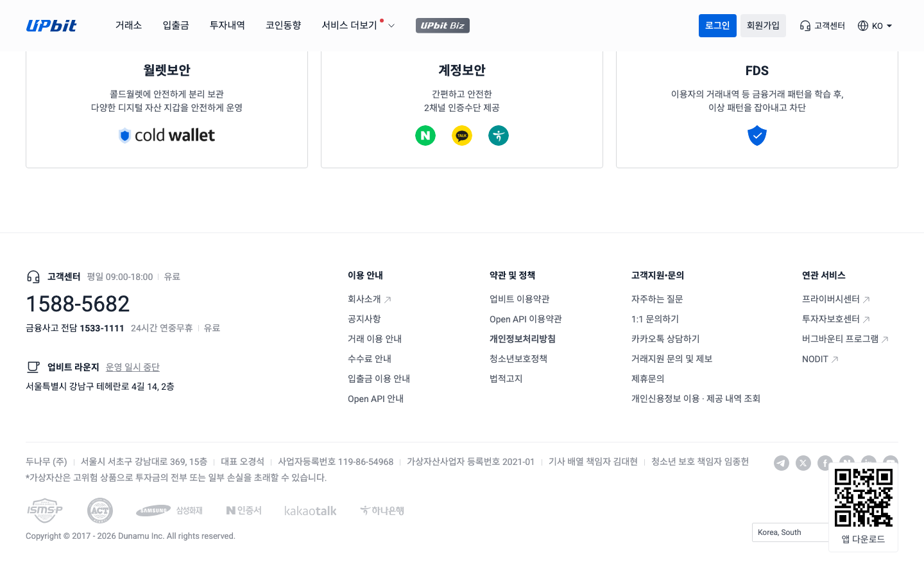Click the Facebook social icon
Image resolution: width=924 pixels, height=578 pixels.
coord(825,462)
